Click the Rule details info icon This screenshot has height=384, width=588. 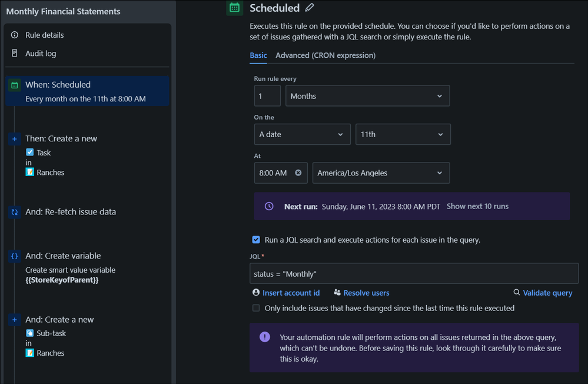click(x=15, y=35)
